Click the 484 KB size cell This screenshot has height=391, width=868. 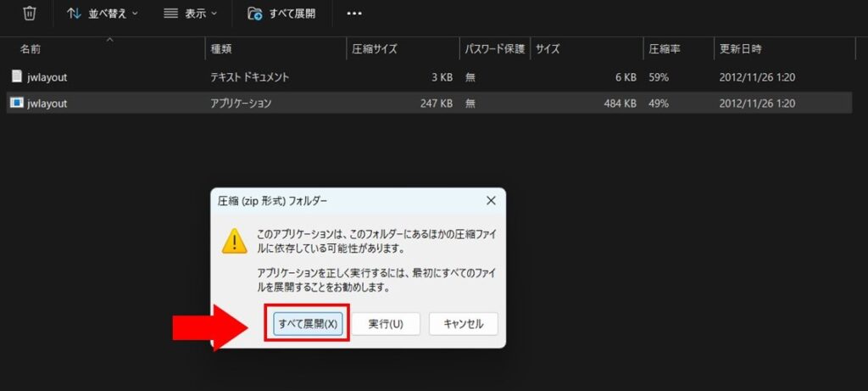[x=620, y=103]
